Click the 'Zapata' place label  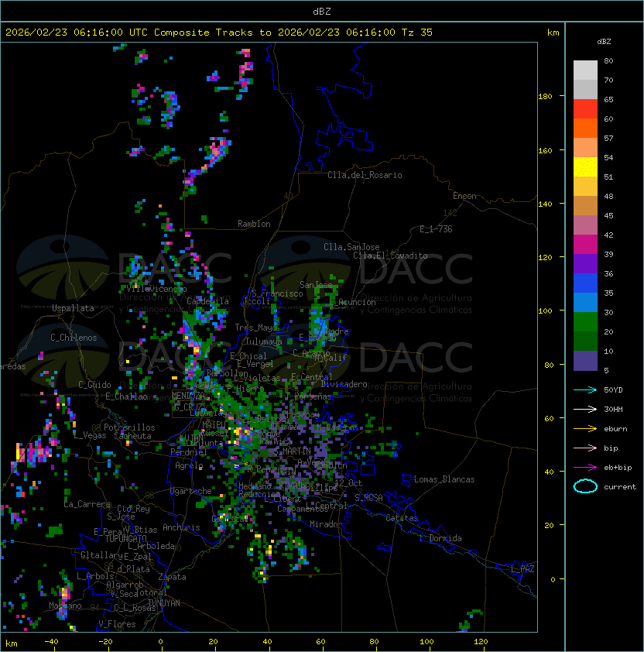[x=172, y=577]
